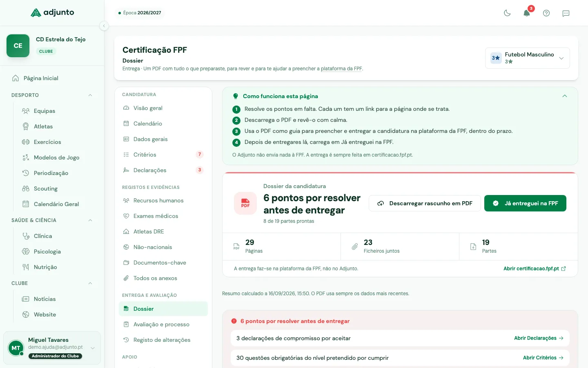Click the CLUBE tag under club name
Image resolution: width=588 pixels, height=368 pixels.
point(46,52)
